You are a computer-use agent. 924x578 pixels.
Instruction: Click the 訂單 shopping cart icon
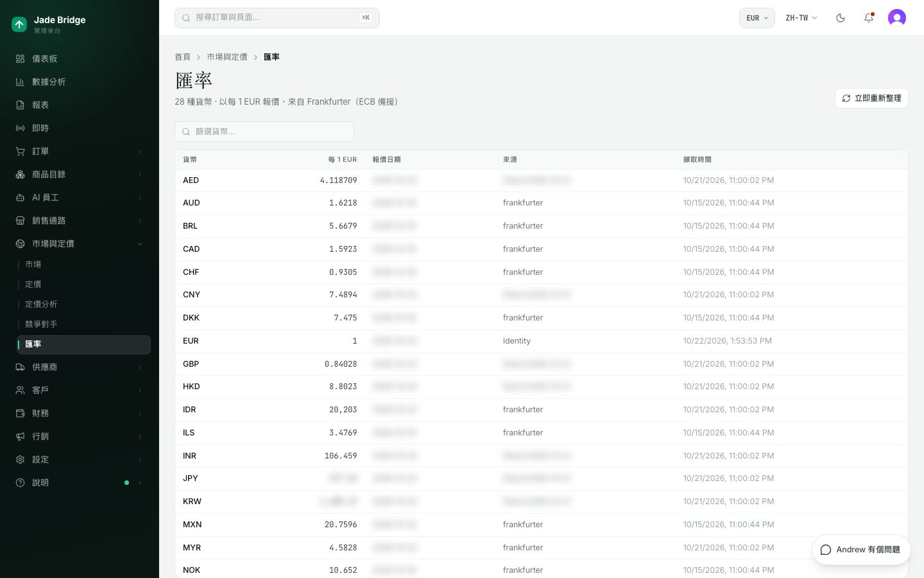(x=21, y=151)
